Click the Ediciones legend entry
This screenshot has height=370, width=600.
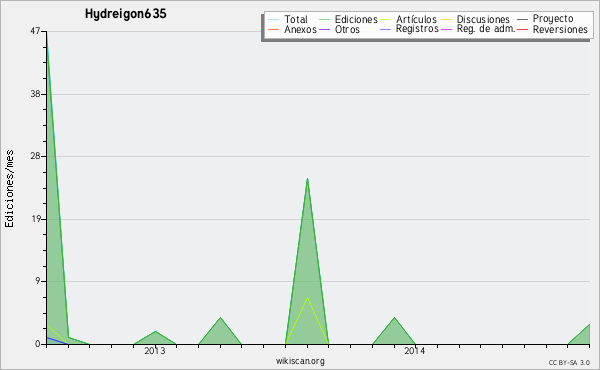pyautogui.click(x=348, y=19)
